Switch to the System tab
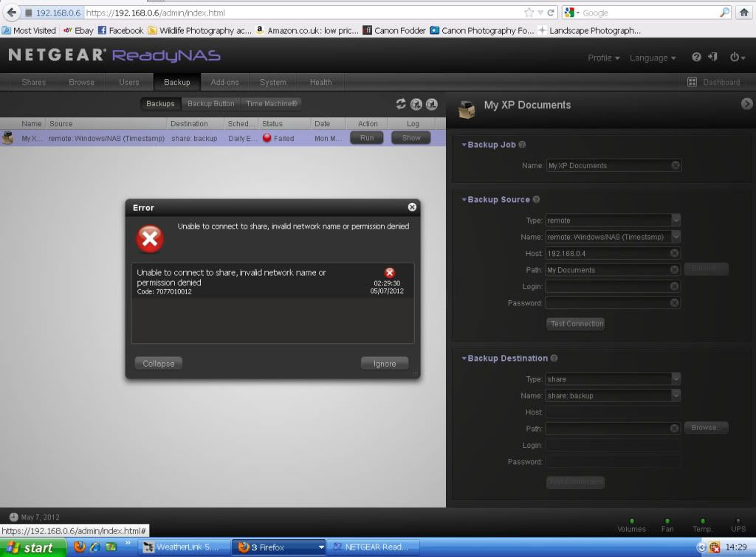The height and width of the screenshot is (557, 756). tap(272, 83)
